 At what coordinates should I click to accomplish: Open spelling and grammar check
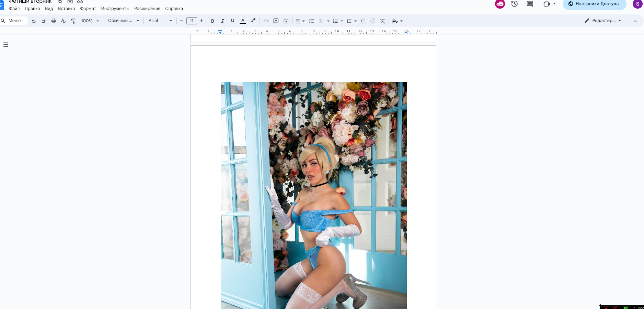[63, 21]
